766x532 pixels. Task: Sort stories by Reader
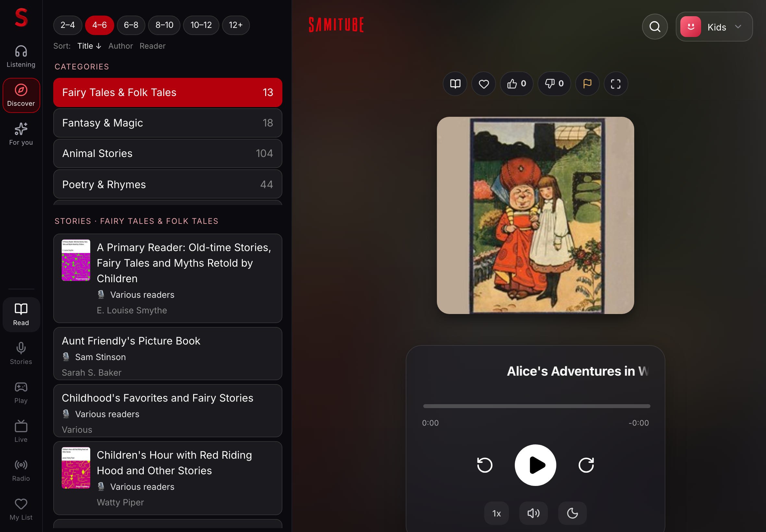153,46
